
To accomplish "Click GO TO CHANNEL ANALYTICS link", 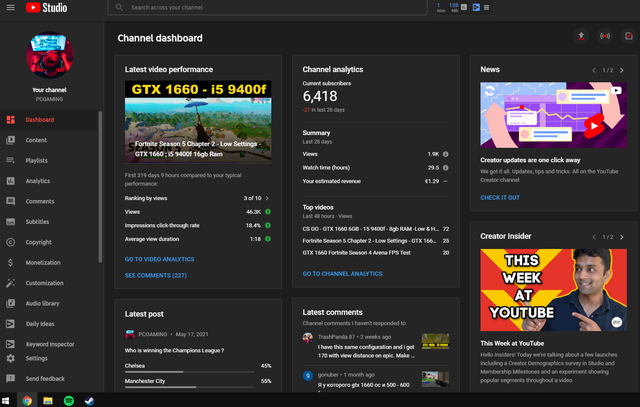I will coord(342,274).
